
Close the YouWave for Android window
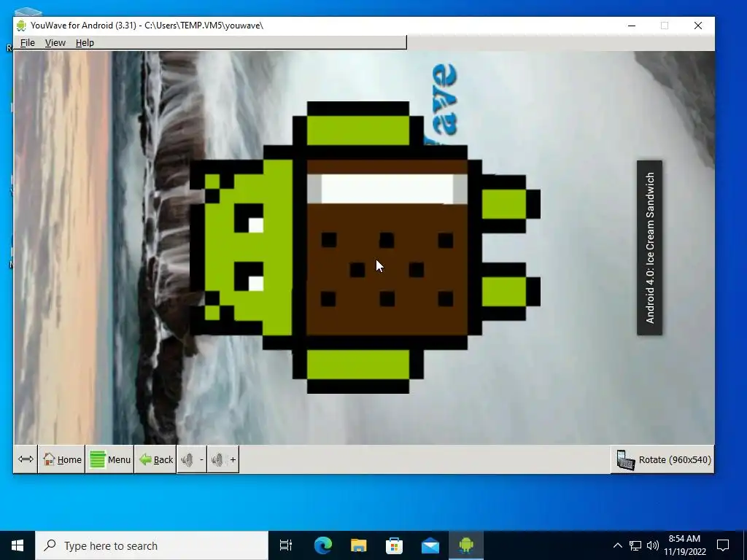coord(698,26)
